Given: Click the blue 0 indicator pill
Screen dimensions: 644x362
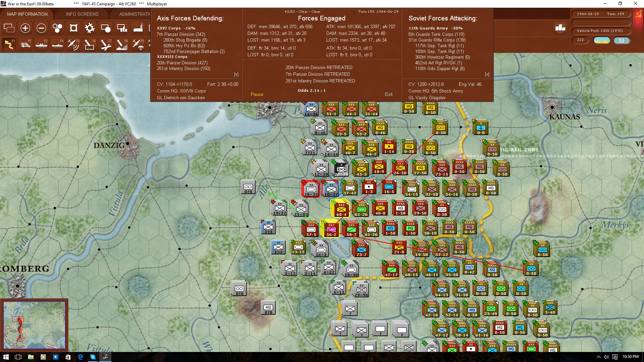Looking at the screenshot, I should tap(622, 40).
